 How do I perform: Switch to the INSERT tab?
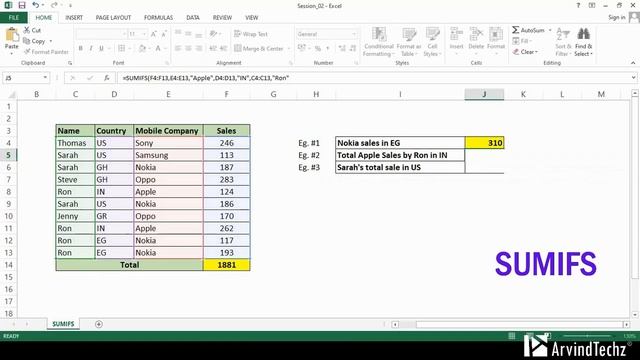click(74, 18)
